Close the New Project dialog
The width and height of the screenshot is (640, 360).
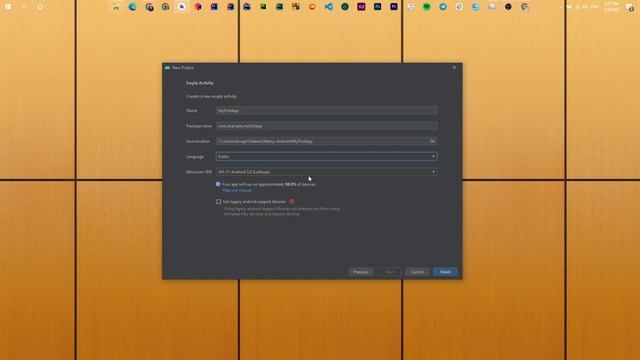coord(454,67)
